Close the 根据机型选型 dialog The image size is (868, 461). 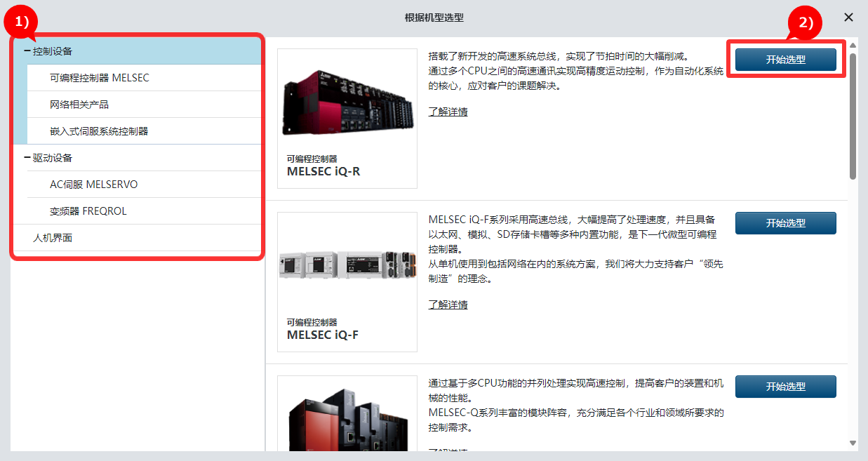coord(848,18)
